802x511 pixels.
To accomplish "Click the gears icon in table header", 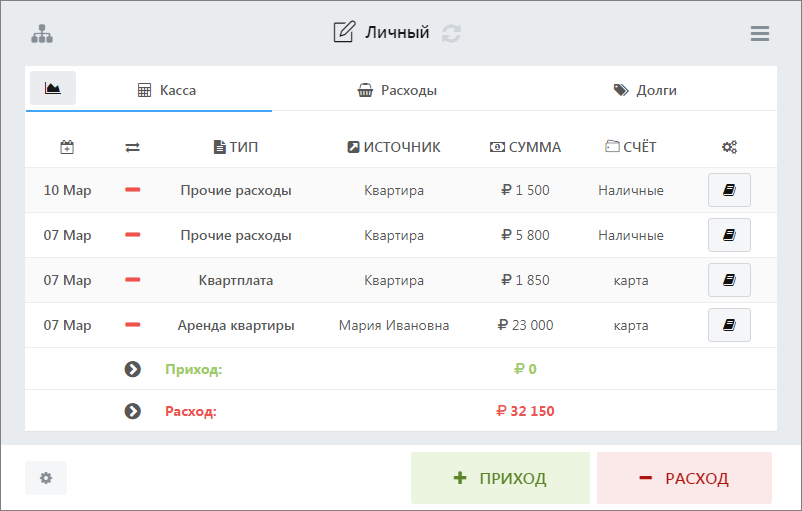I will pos(729,147).
